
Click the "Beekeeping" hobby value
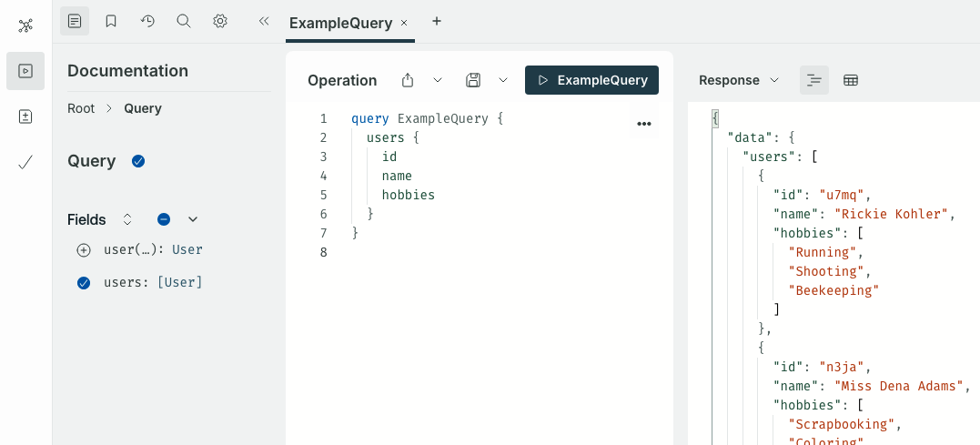tap(834, 290)
